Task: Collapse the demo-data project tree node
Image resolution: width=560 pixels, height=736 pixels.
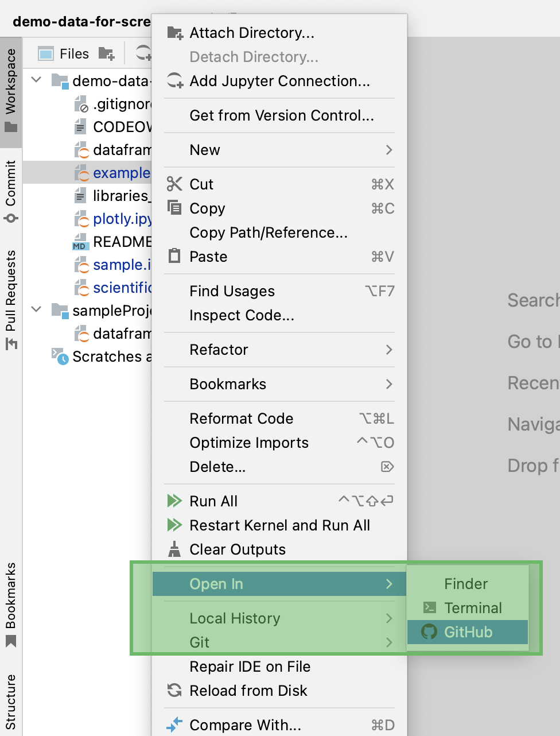Action: pos(36,80)
